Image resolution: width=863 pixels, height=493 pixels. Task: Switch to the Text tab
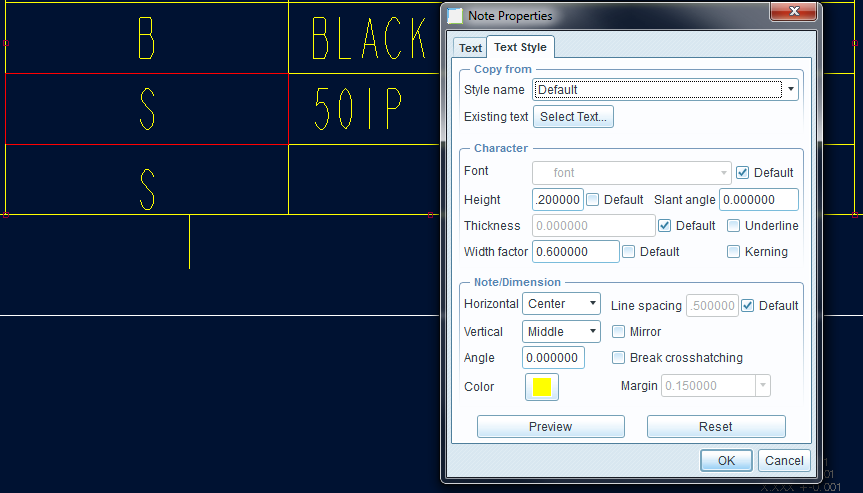tap(470, 48)
